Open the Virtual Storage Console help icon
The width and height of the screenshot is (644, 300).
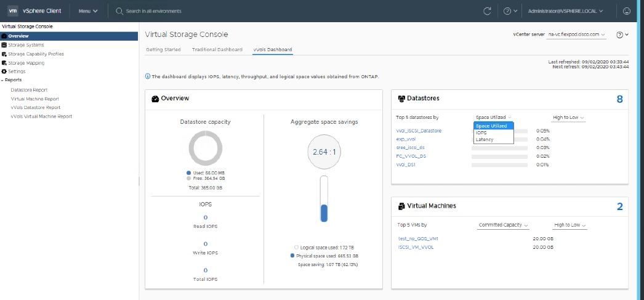[622, 35]
